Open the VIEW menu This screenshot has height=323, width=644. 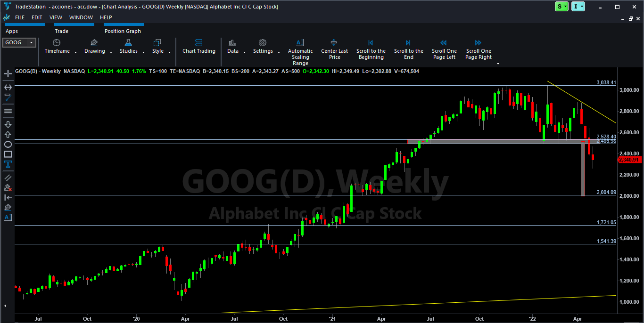pyautogui.click(x=56, y=17)
